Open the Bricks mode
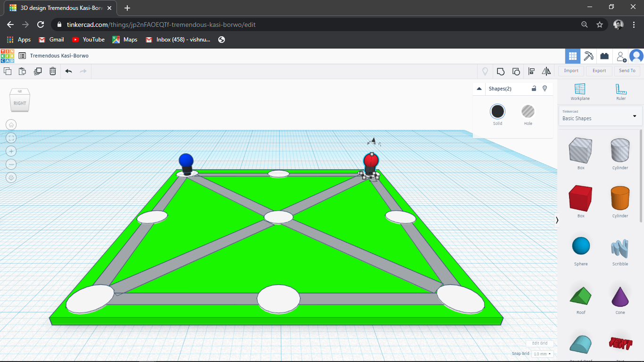 (x=604, y=56)
